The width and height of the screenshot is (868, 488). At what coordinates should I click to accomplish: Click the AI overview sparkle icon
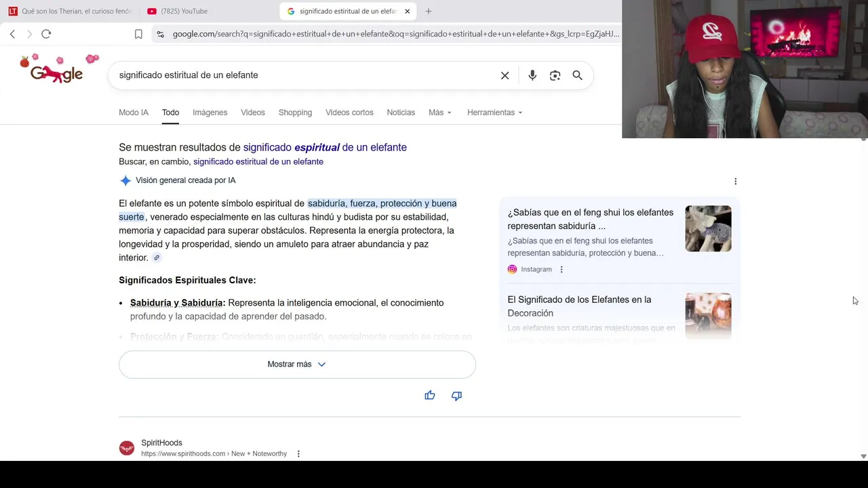tap(125, 180)
